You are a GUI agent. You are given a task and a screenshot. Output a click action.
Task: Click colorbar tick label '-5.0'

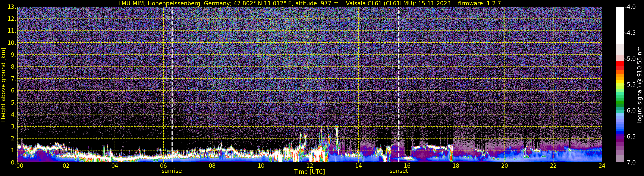(x=630, y=59)
